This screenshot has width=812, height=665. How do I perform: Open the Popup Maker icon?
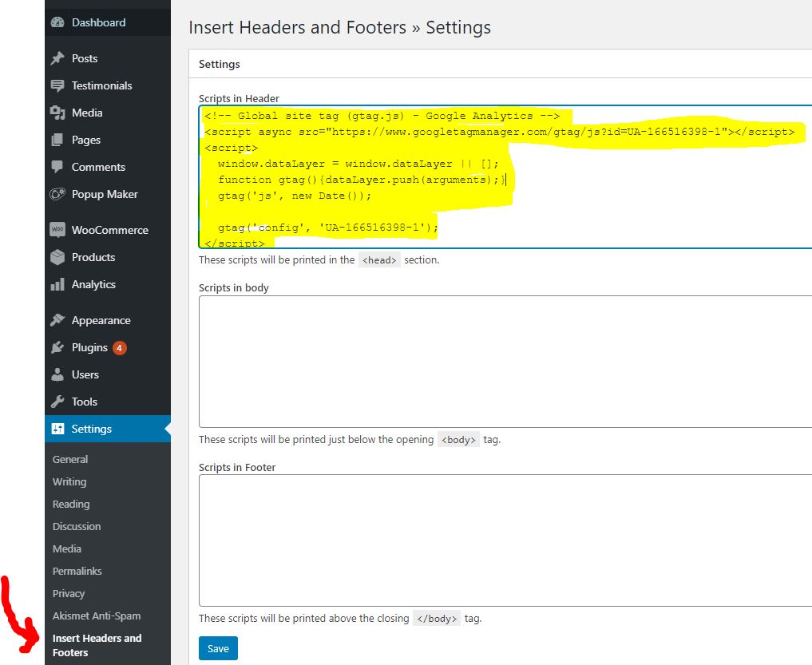pos(59,194)
